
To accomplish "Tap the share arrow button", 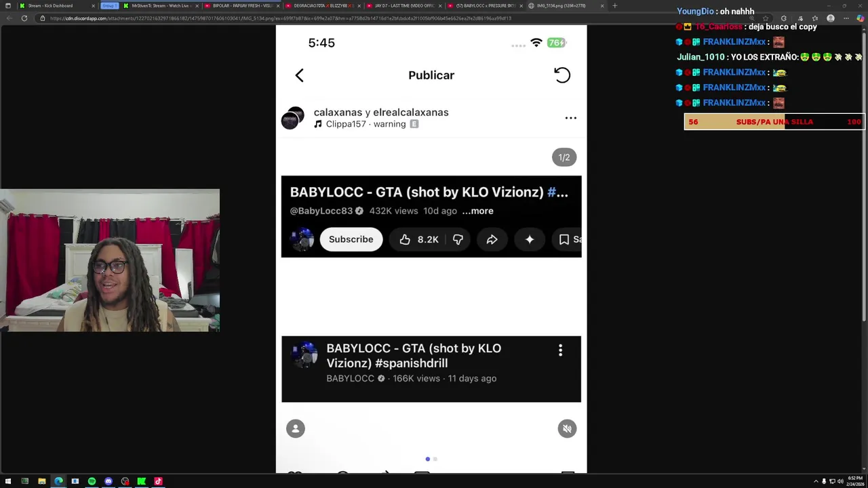I will [492, 239].
